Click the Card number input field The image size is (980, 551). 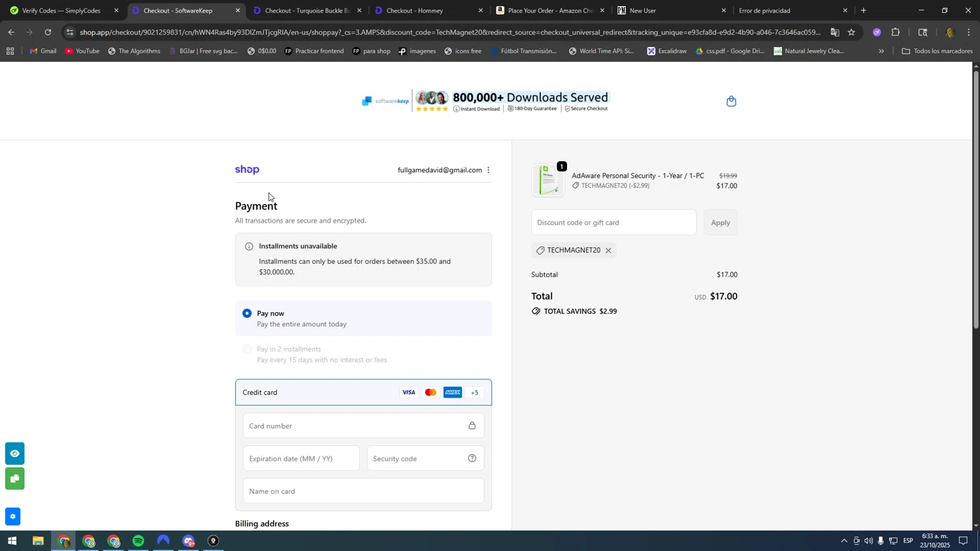coord(363,426)
